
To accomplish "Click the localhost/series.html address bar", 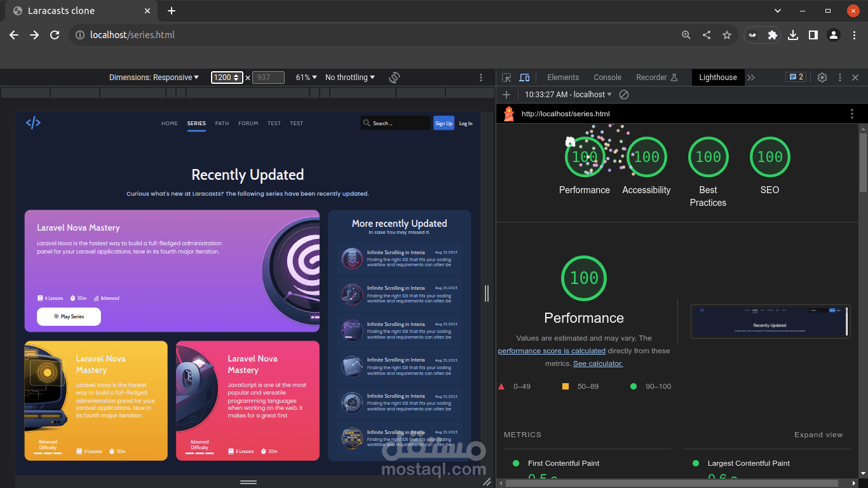I will tap(375, 35).
